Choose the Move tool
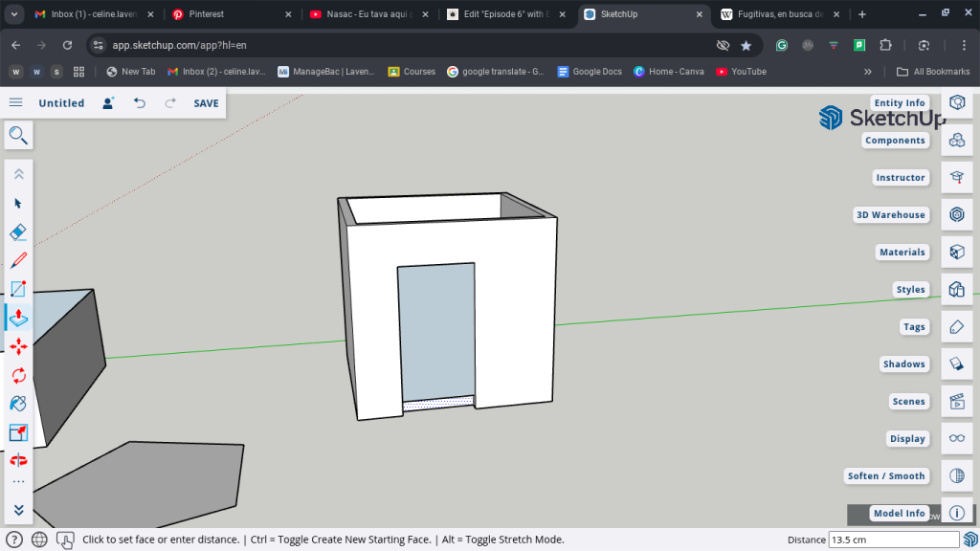This screenshot has height=551, width=980. [x=18, y=346]
